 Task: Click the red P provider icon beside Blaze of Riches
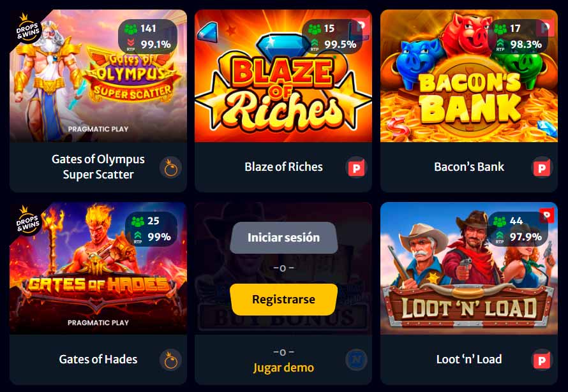(x=356, y=168)
